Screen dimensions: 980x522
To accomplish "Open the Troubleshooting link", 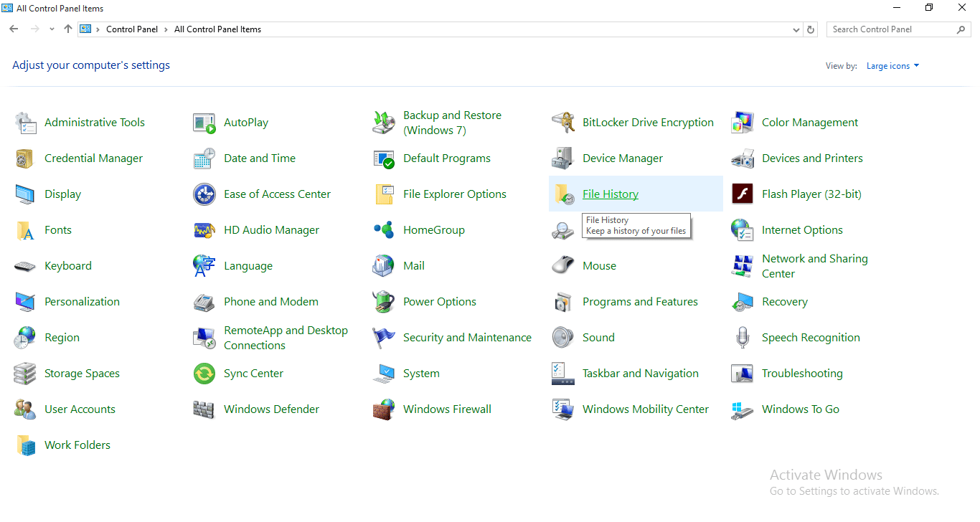I will 802,374.
